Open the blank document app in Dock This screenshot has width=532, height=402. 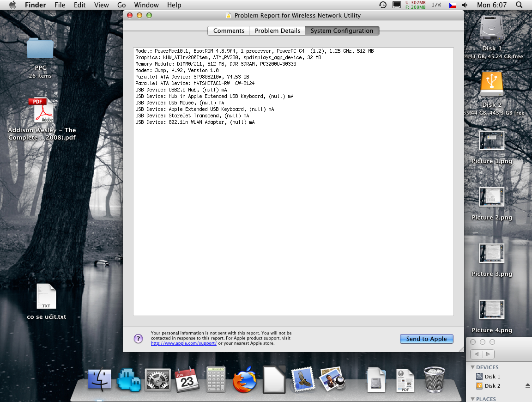click(274, 380)
